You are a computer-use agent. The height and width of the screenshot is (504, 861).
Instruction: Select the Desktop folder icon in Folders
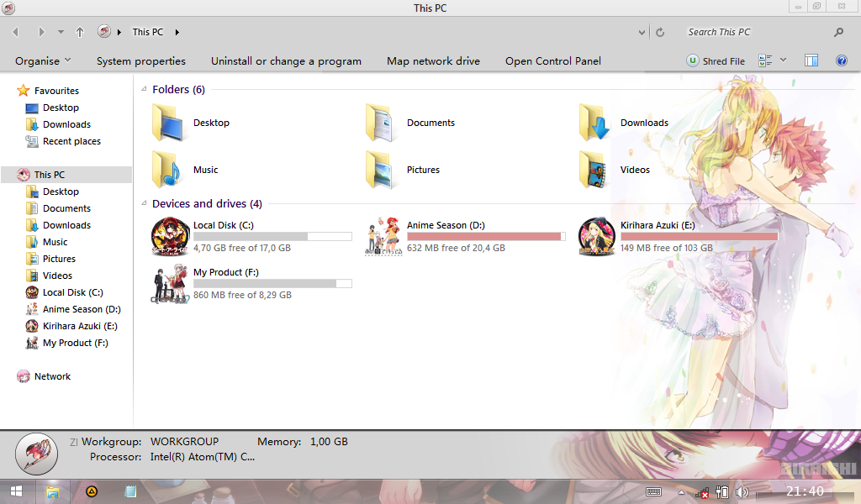tap(168, 123)
